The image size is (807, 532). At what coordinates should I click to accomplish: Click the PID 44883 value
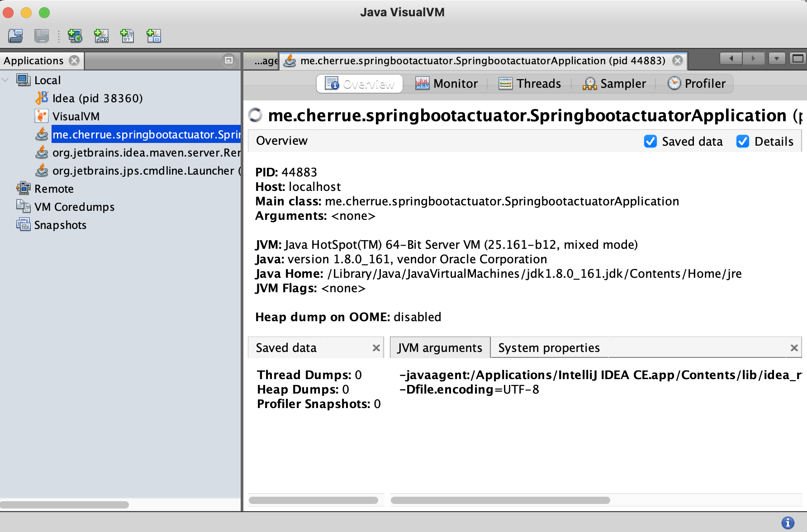299,172
